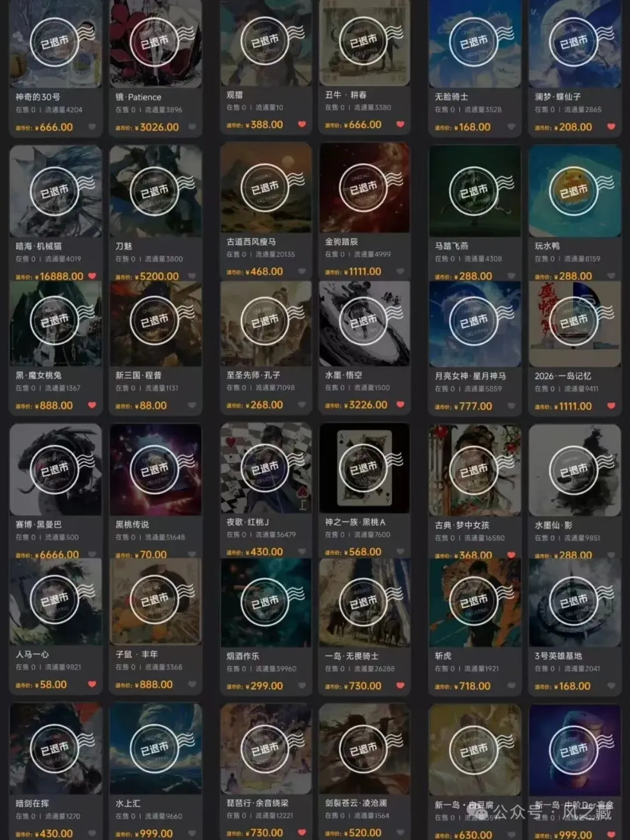
Task: Remove favorite from 澜梦·蝶仙子 red heart
Action: click(611, 126)
